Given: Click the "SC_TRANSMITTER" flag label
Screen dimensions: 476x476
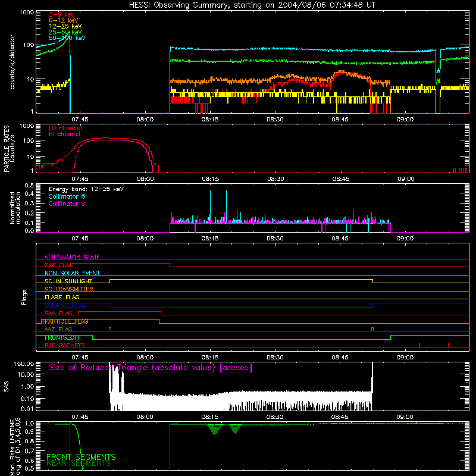Looking at the screenshot, I should [x=68, y=289].
